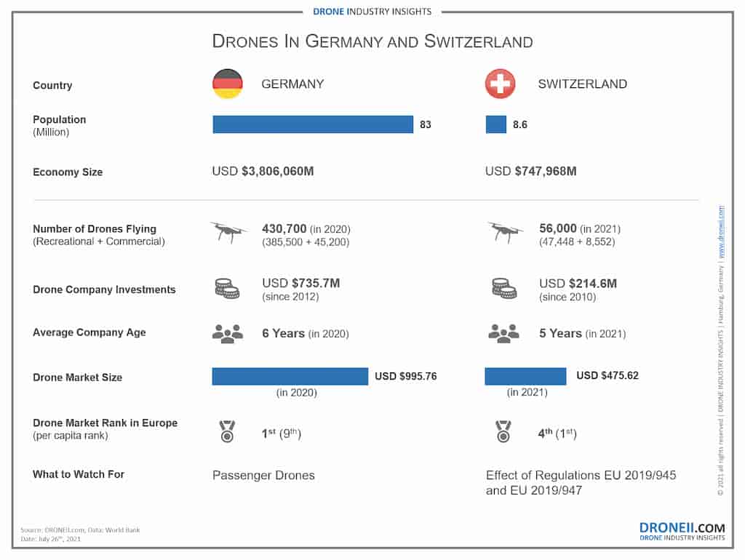Click Switzerland's drone market size bar
Screen dimensions: 745x560
click(525, 376)
